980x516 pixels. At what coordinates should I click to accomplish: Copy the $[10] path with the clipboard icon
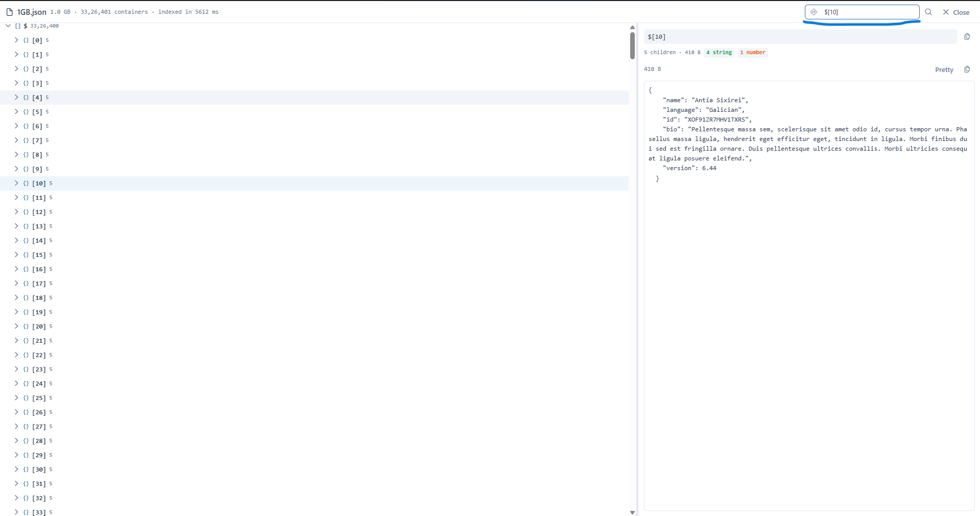tap(967, 37)
